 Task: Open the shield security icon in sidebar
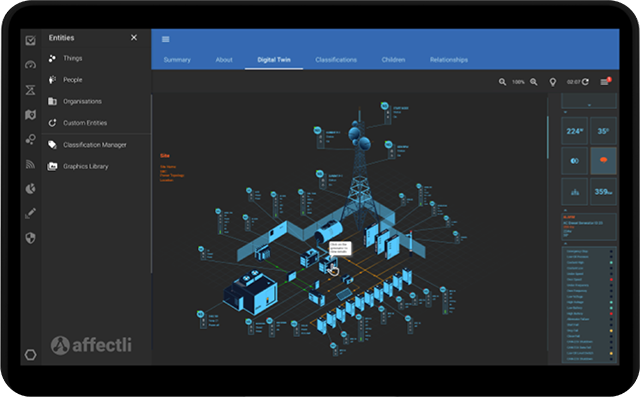[30, 238]
